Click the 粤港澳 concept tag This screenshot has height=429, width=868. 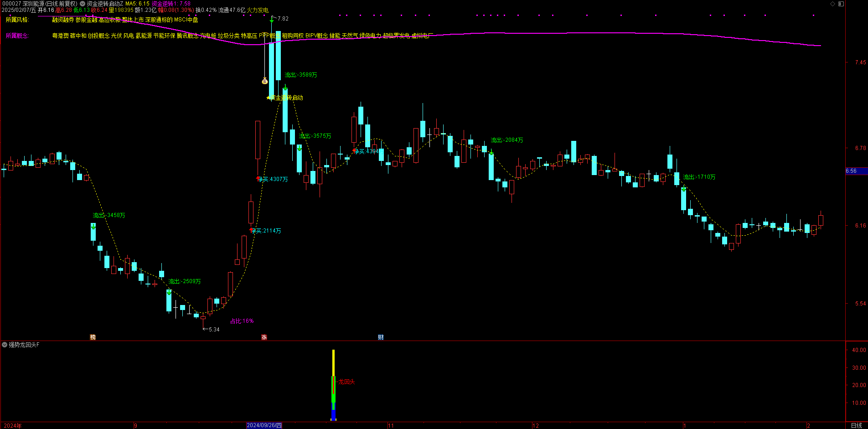(60, 36)
